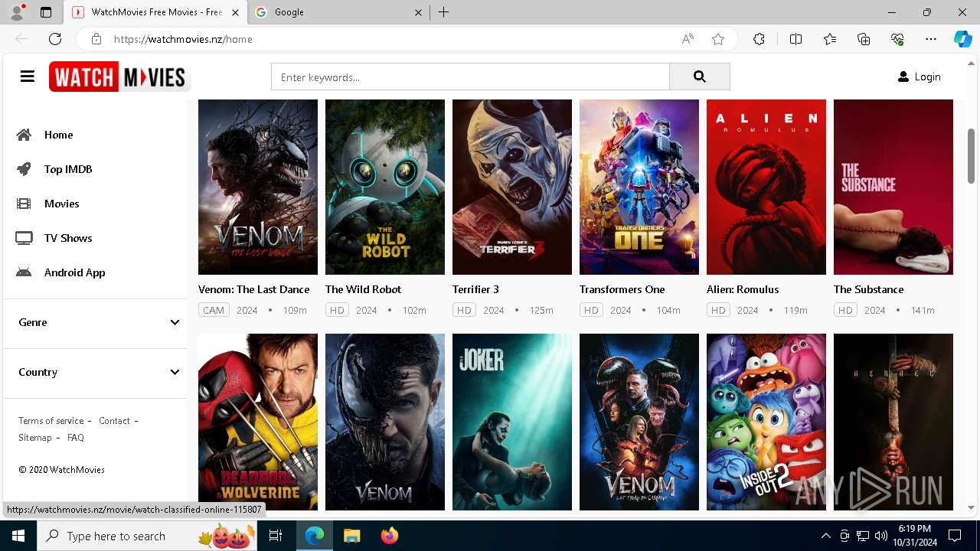Click the Login user icon
The height and width of the screenshot is (551, 980).
pyautogui.click(x=903, y=77)
